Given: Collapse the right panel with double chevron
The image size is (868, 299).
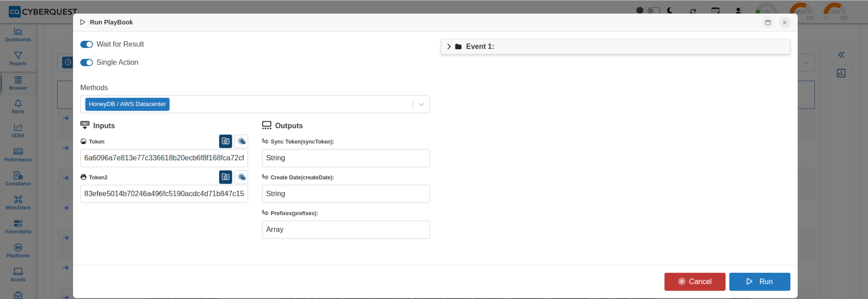Looking at the screenshot, I should [x=841, y=55].
